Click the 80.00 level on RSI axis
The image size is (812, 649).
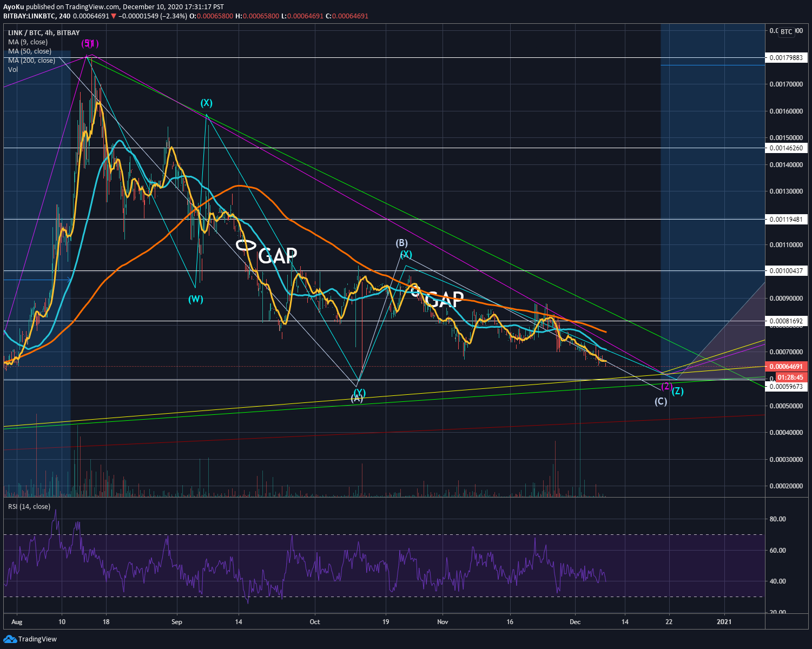(x=777, y=519)
